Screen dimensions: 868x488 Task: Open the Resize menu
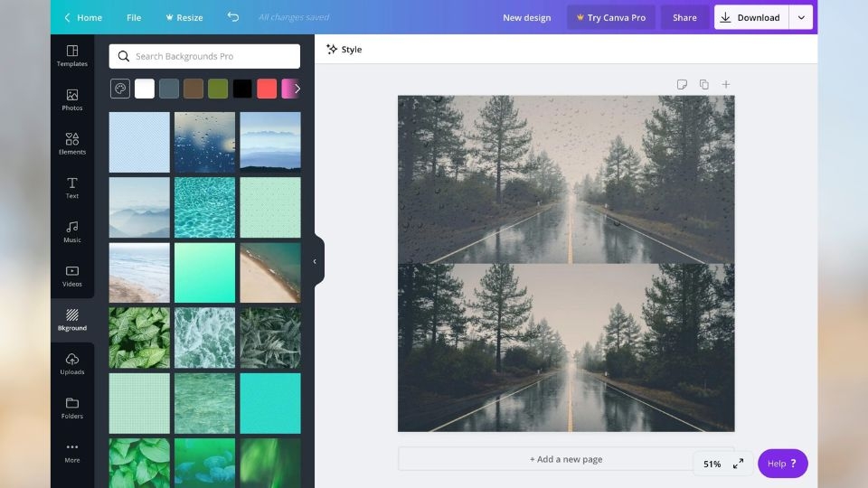184,18
